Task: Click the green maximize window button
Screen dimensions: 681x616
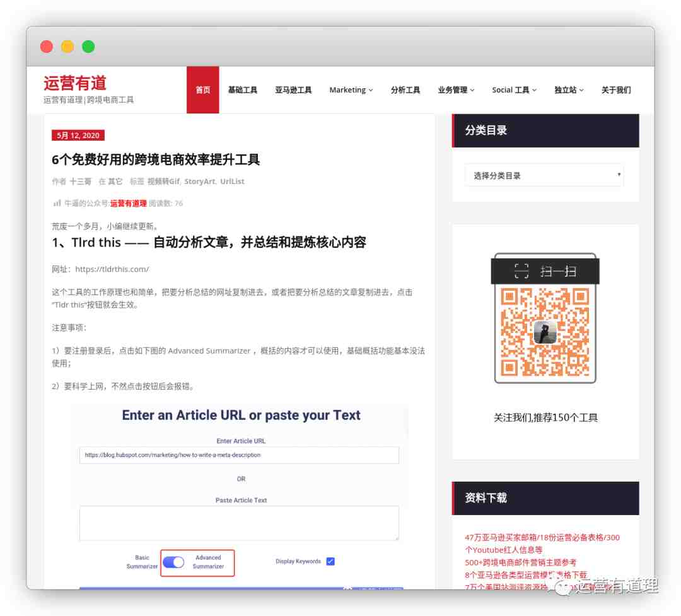Action: pos(88,47)
